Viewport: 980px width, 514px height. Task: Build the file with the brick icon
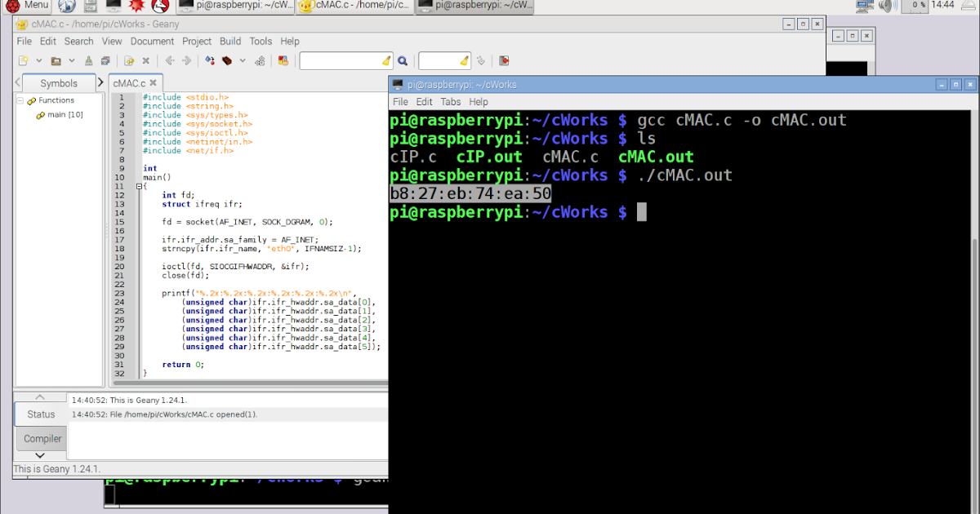227,60
